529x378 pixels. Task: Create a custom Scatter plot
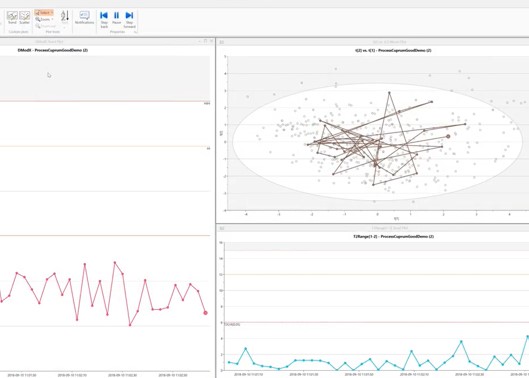pos(24,18)
